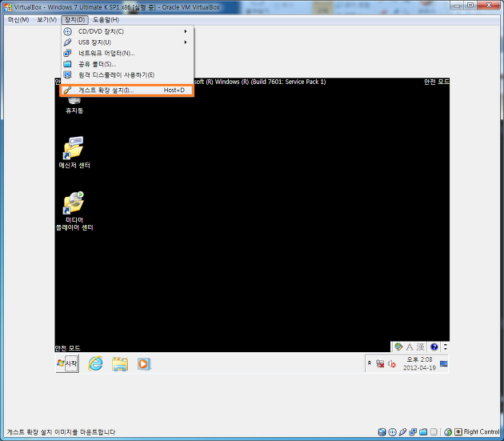Select the 미디어 플레이어 센터 desktop shortcut

[74, 211]
